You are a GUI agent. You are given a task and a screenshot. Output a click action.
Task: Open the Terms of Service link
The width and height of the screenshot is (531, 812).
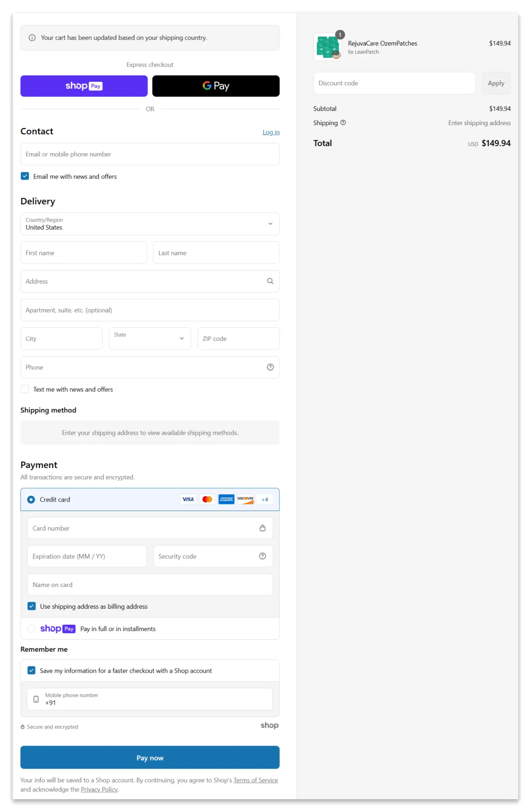(x=256, y=780)
